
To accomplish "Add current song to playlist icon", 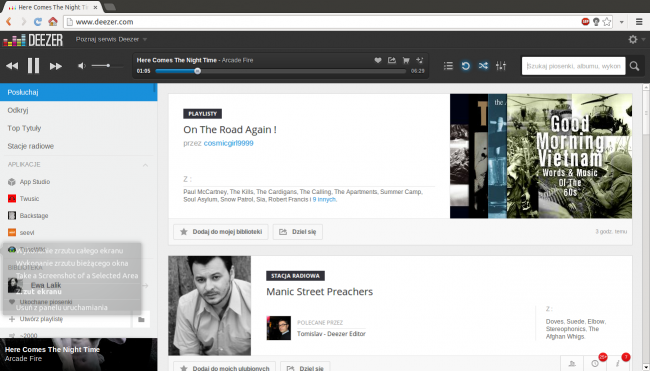I will (420, 60).
